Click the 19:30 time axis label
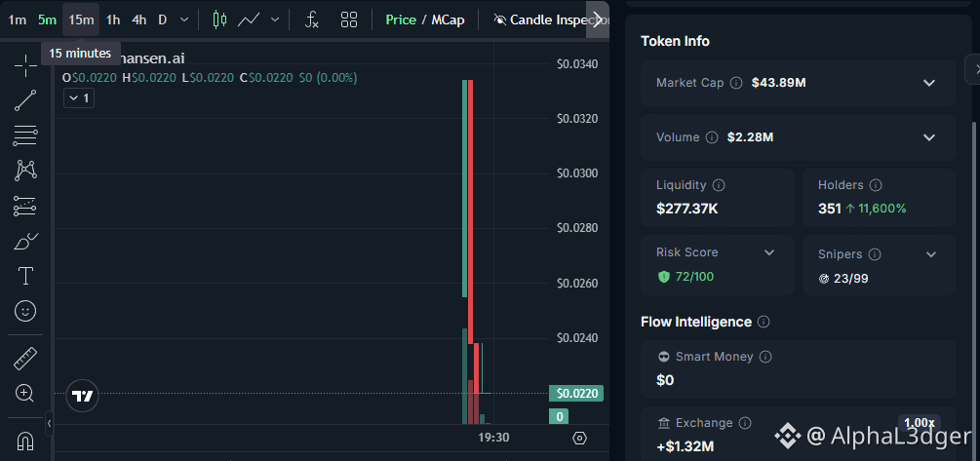 pos(493,438)
